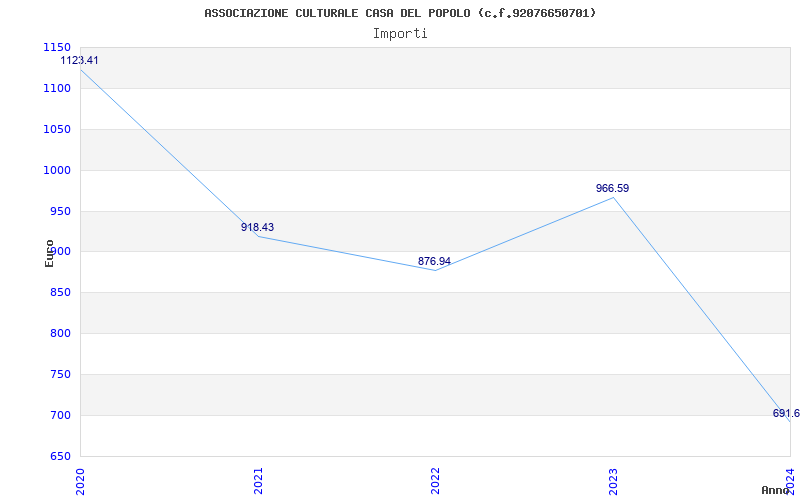
Task: Click the 2023 x-axis label
Action: [x=613, y=481]
